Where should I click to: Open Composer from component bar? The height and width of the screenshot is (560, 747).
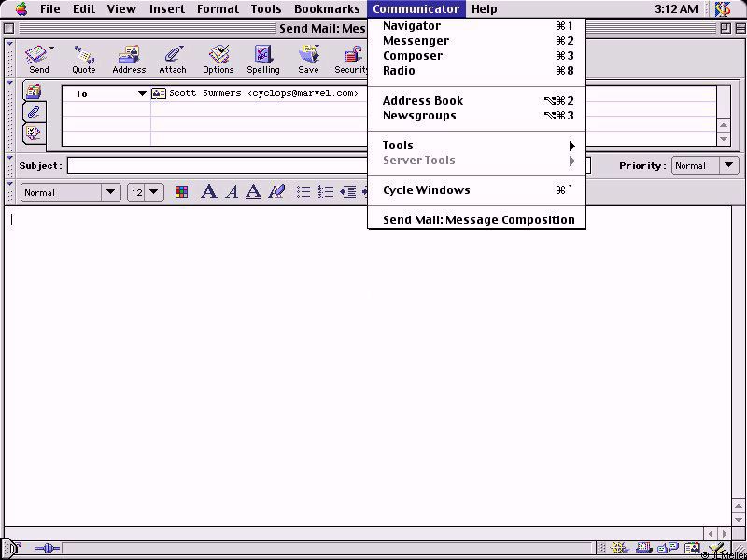click(x=718, y=548)
